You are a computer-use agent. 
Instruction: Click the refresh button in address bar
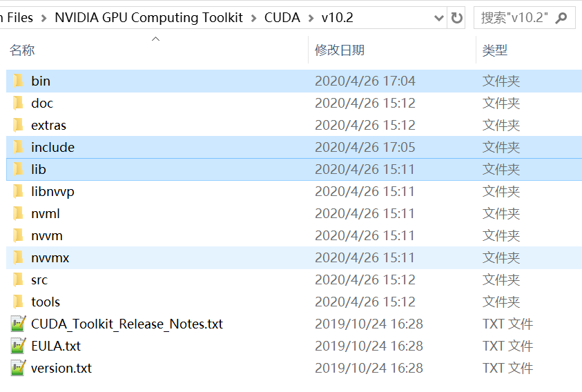[456, 18]
